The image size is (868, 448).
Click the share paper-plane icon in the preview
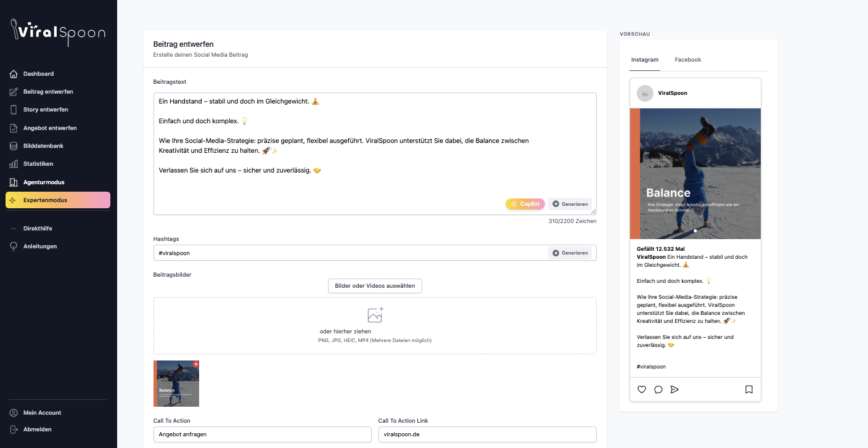point(674,389)
